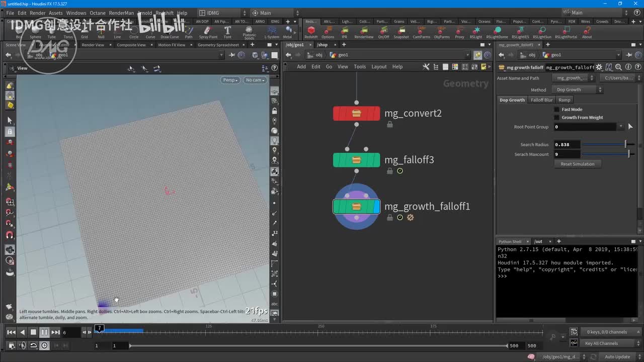The image size is (644, 362).
Task: Create Platonic Solids from the shelf
Action: pos(249,33)
